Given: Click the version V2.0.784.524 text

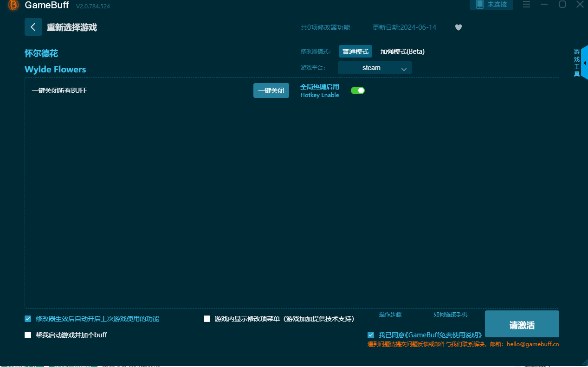Looking at the screenshot, I should point(93,6).
